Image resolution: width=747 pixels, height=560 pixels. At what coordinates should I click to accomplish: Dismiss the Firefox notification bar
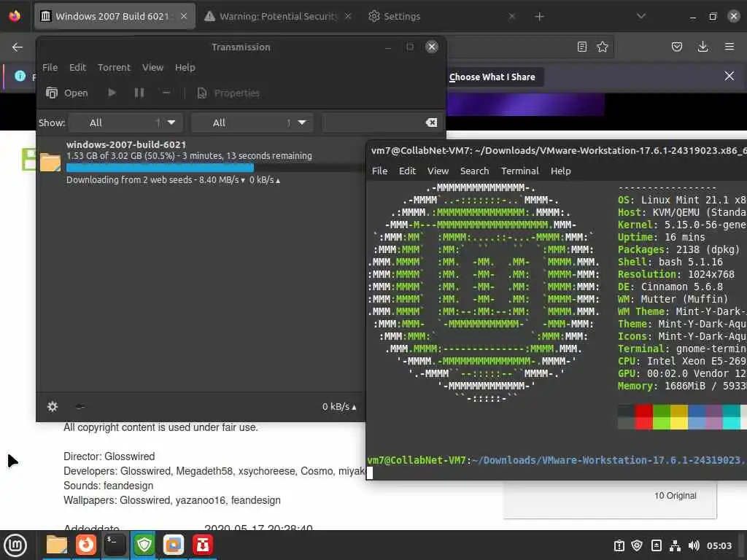tap(729, 76)
